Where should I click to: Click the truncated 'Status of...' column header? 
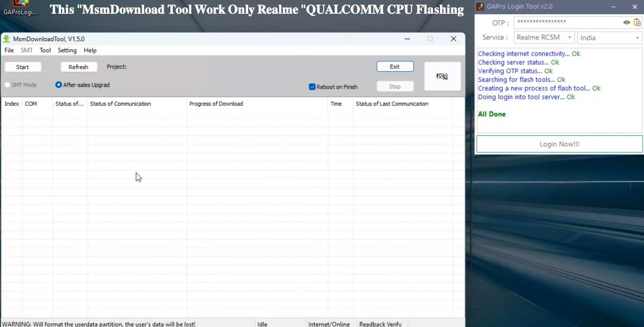[x=70, y=104]
